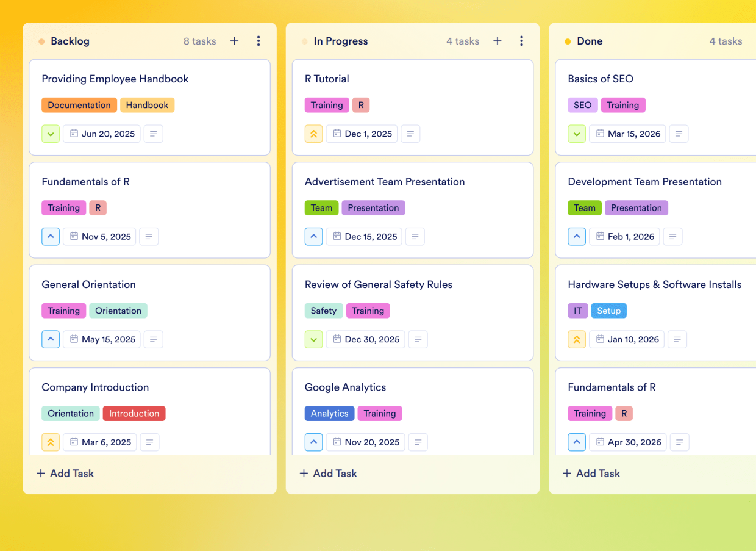Viewport: 756px width, 551px height.
Task: Open the priority chevron on Advertisement Team Presentation
Action: [x=313, y=236]
